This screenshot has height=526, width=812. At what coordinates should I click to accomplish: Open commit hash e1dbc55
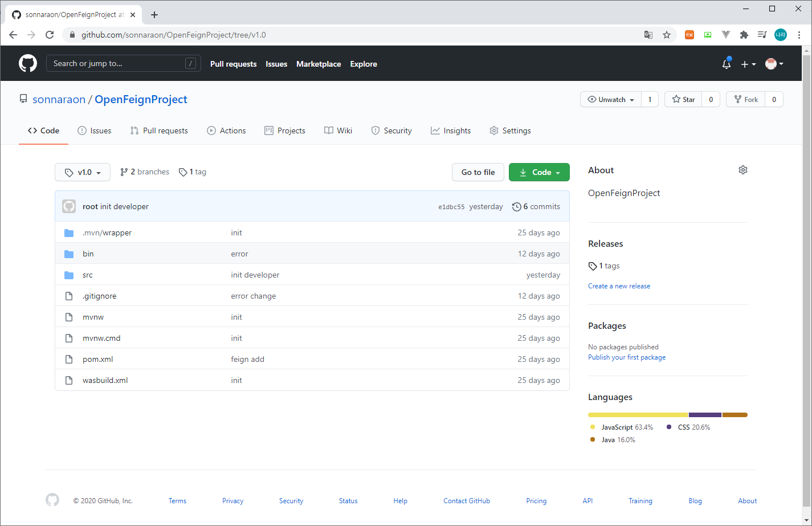point(451,207)
